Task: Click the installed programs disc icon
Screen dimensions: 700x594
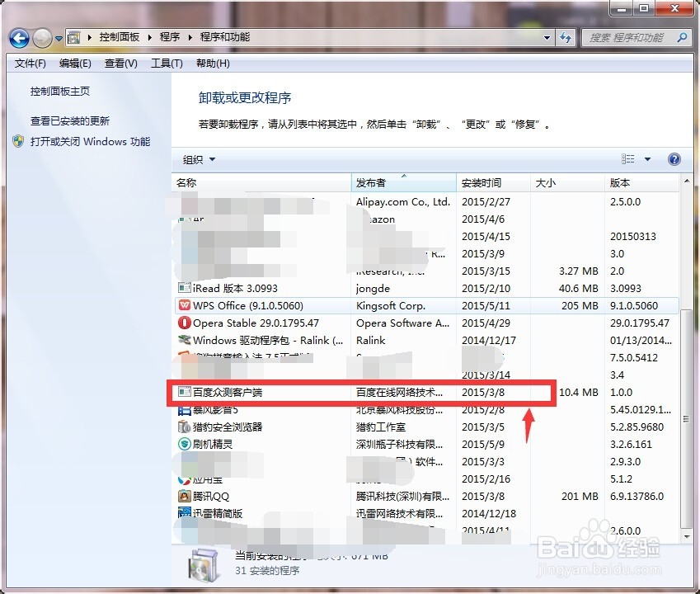Action: tap(204, 565)
